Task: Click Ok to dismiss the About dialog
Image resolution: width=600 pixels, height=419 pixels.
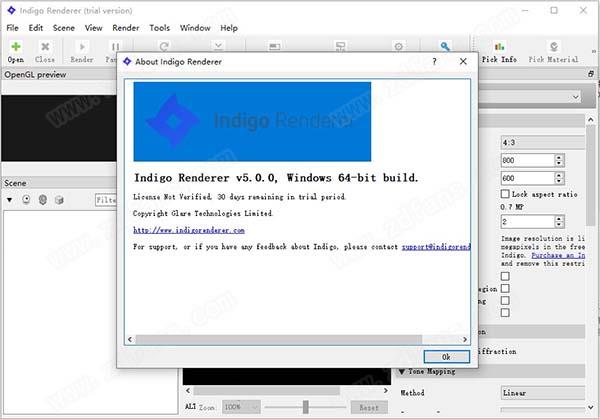Action: click(447, 357)
